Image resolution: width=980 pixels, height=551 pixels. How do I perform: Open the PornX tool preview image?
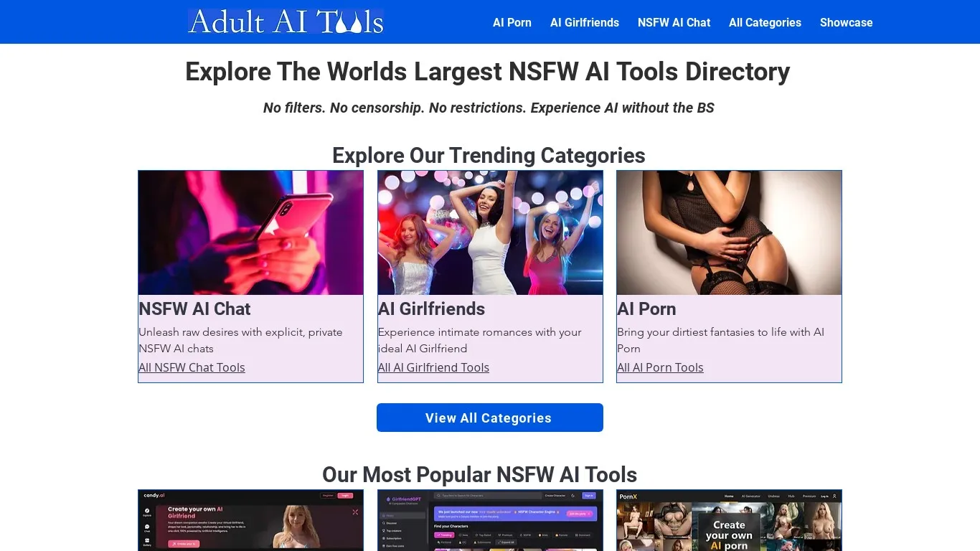click(729, 521)
